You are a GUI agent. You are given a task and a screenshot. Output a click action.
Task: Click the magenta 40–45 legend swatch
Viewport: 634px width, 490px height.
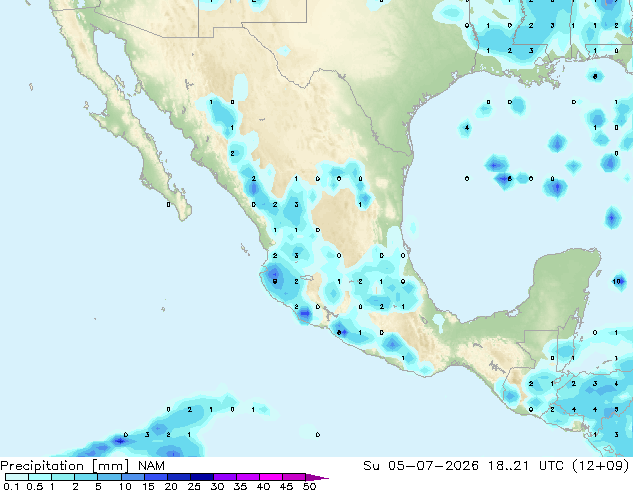coord(271,477)
